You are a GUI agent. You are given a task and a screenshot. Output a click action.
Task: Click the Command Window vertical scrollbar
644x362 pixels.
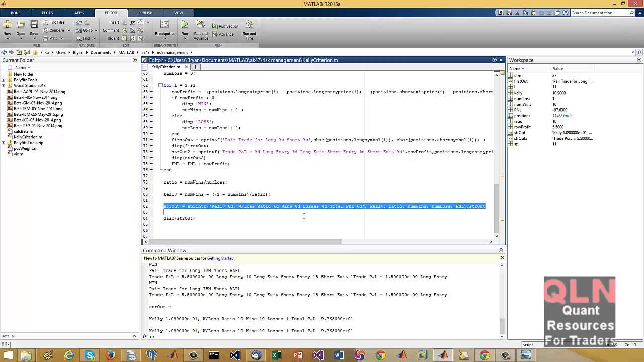[502, 325]
